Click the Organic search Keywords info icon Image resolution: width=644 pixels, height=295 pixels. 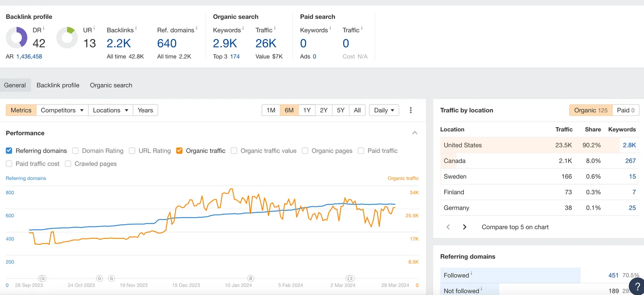pos(243,29)
